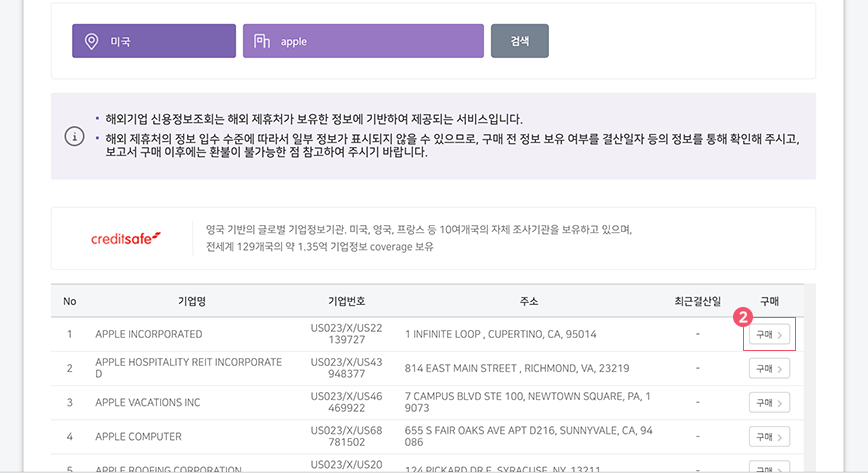Click 구매 button for APPLE HOSPITALITY REIT
The image size is (868, 473).
(769, 368)
